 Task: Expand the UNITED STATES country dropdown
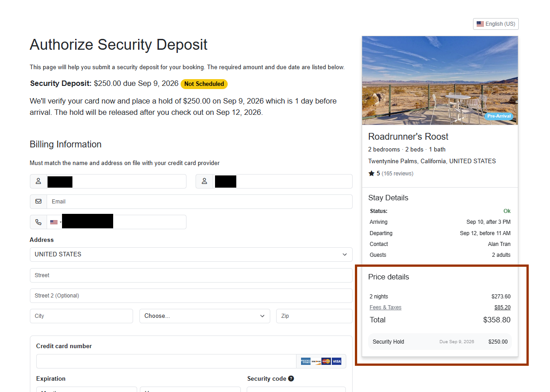(x=191, y=255)
